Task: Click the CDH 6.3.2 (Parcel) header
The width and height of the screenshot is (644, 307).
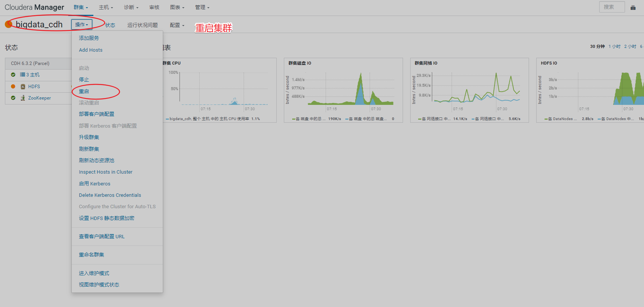Action: (30, 63)
